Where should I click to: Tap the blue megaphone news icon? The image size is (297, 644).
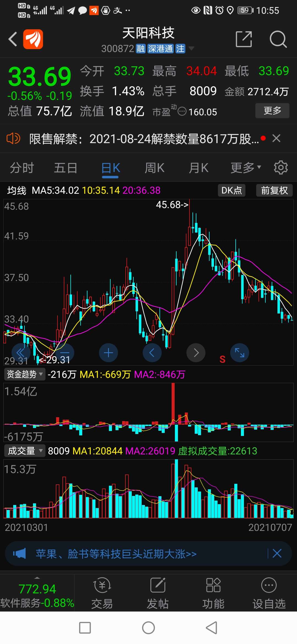pos(19,553)
